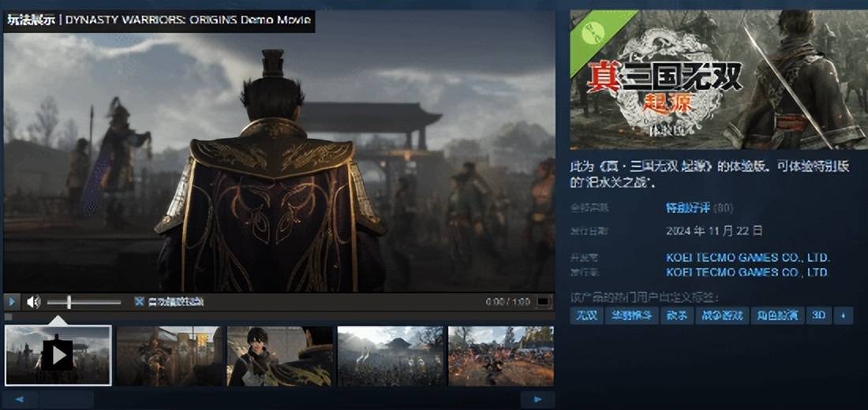Select the fifth battle screenshot thumbnail
868x410 pixels.
pyautogui.click(x=501, y=355)
